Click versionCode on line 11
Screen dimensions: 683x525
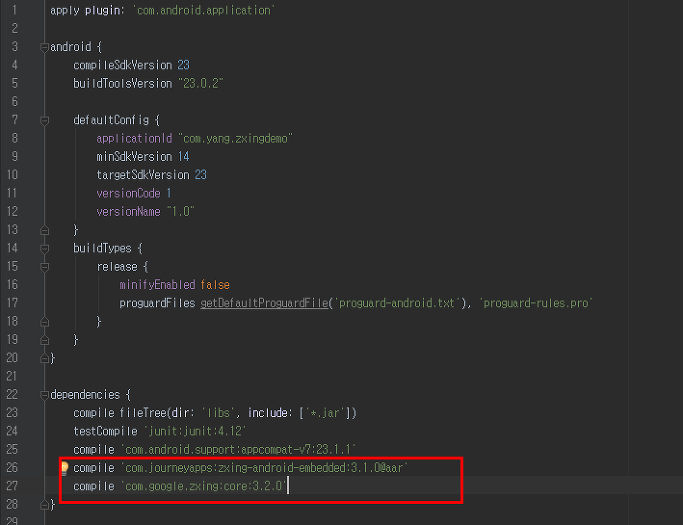tap(128, 193)
